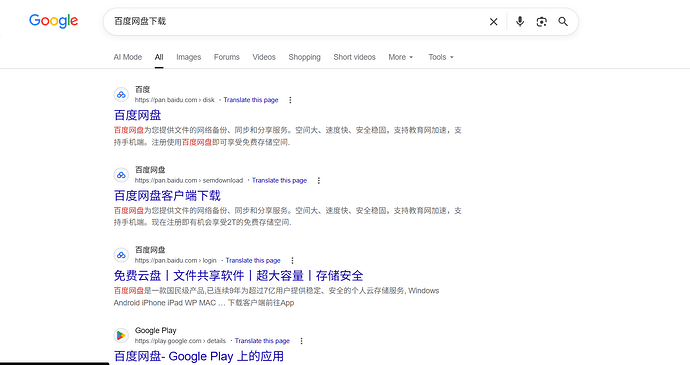690x365 pixels.
Task: Open the 百度网盘 result title link
Action: click(x=137, y=115)
